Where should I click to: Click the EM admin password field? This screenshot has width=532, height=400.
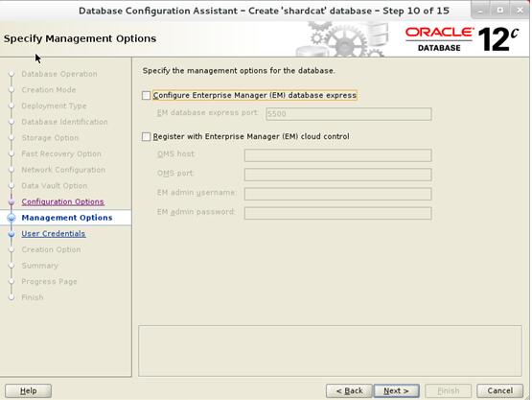click(x=338, y=213)
